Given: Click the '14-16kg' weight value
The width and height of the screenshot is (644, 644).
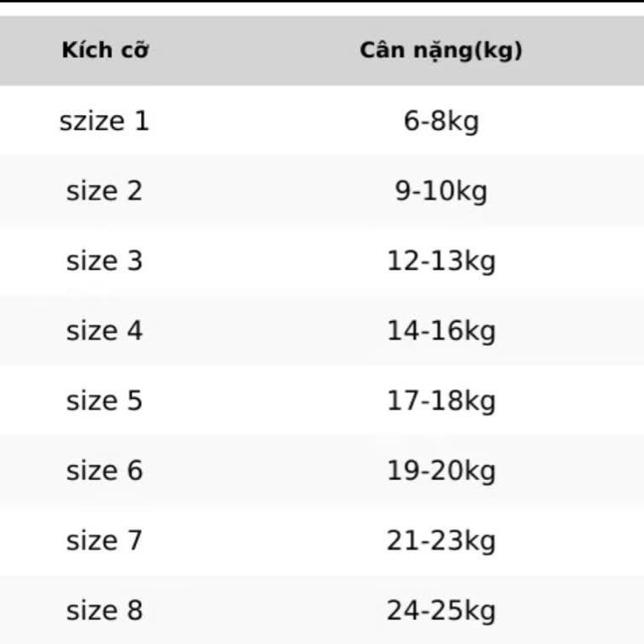Looking at the screenshot, I should [441, 331].
